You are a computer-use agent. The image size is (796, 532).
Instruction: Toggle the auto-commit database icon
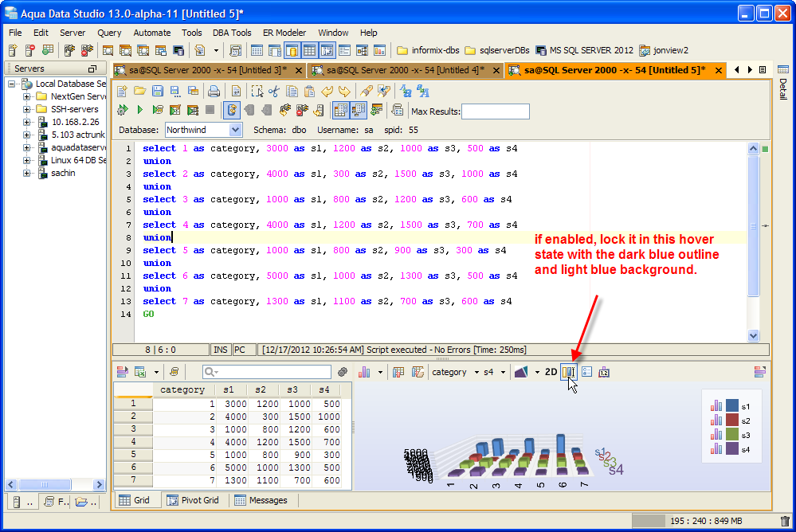point(232,110)
